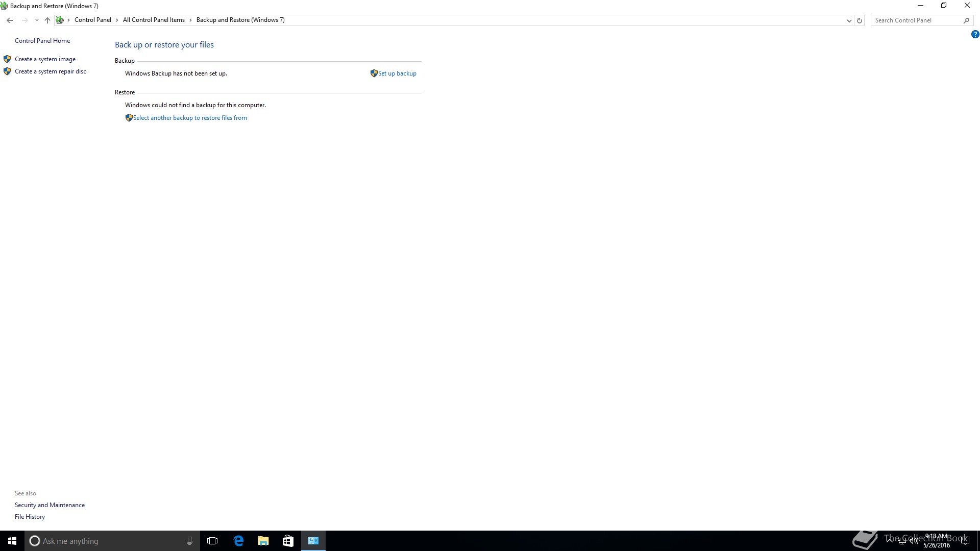This screenshot has width=980, height=551.
Task: Open the Help question mark icon
Action: (975, 35)
